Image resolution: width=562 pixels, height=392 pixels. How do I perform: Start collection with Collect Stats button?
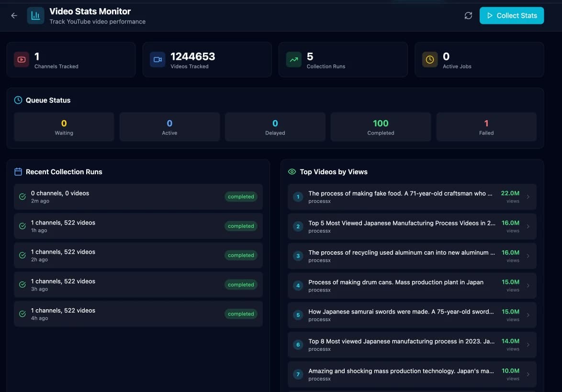(511, 15)
